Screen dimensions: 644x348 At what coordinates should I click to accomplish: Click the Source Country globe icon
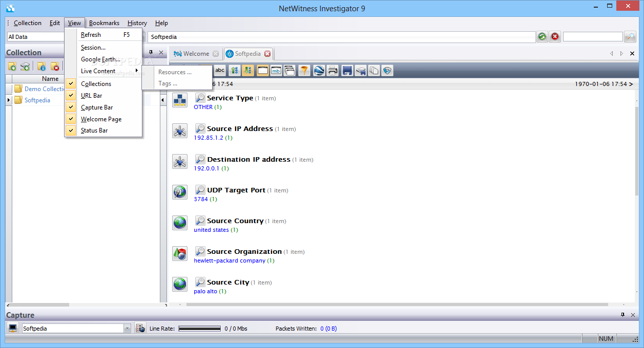(180, 223)
